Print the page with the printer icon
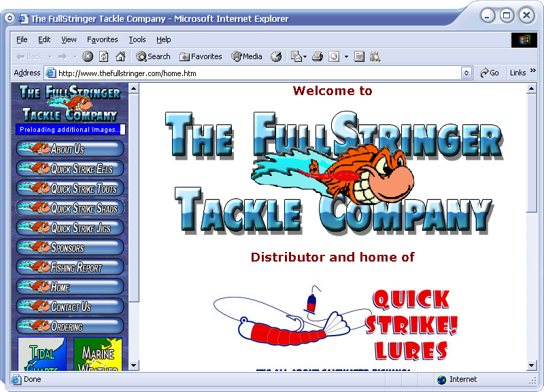The height and width of the screenshot is (392, 544). 318,56
